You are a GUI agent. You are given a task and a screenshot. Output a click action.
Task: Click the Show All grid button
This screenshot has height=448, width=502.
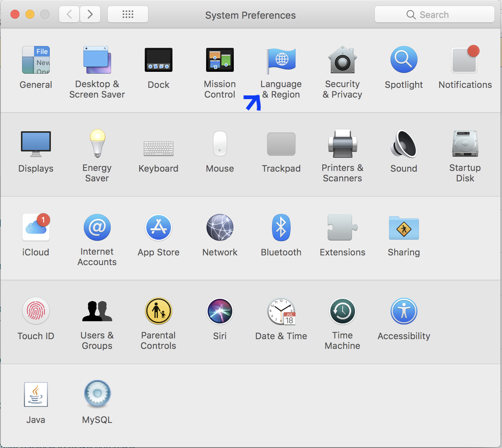pyautogui.click(x=128, y=15)
